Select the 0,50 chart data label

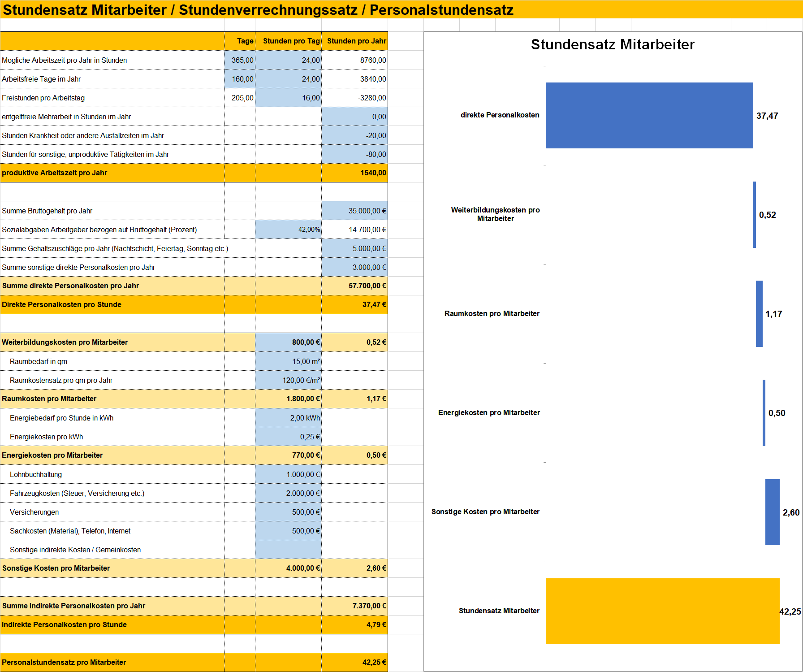777,413
